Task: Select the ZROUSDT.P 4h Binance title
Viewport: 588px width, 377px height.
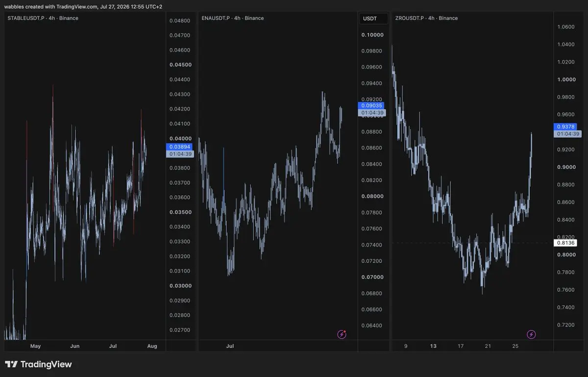Action: click(426, 18)
